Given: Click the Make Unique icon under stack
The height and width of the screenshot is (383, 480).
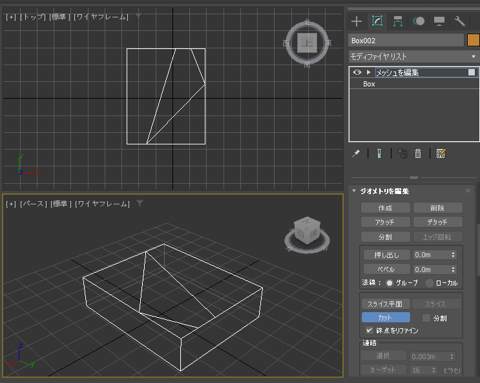Looking at the screenshot, I should click(402, 154).
